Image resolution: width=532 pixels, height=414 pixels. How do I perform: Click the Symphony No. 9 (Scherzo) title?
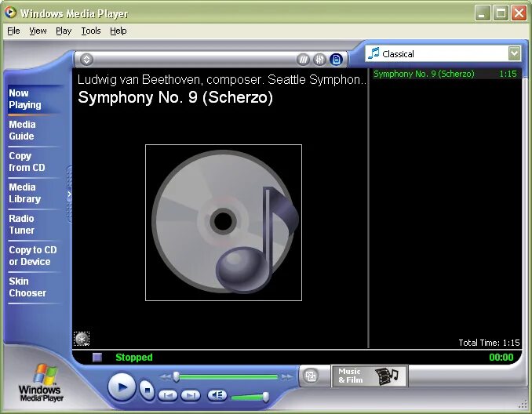pos(176,97)
